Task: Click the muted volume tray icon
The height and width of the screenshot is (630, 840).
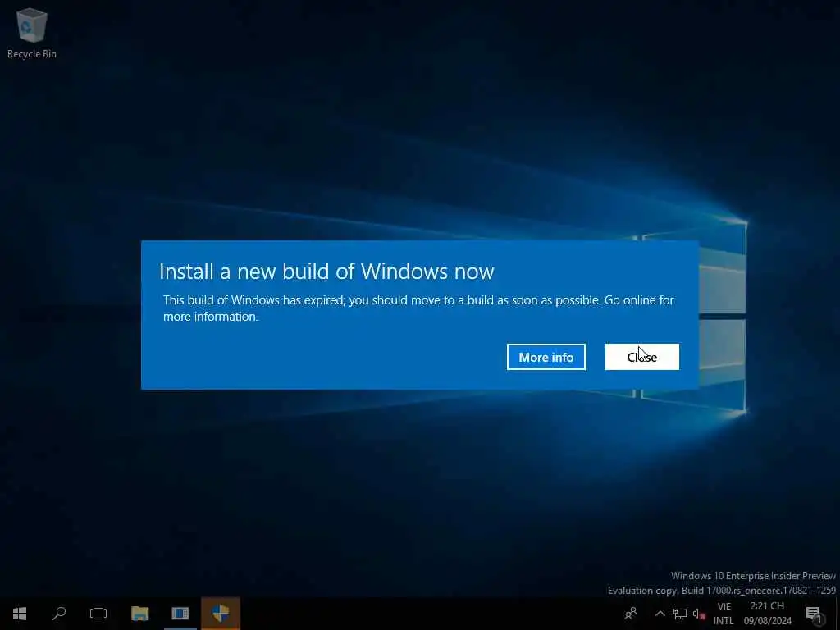Action: (699, 614)
